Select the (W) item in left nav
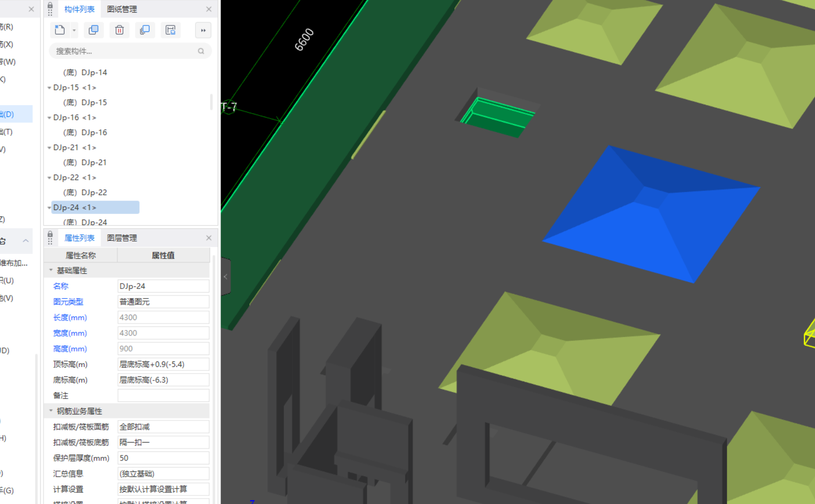Screen dimensions: 815x504 click(x=8, y=62)
